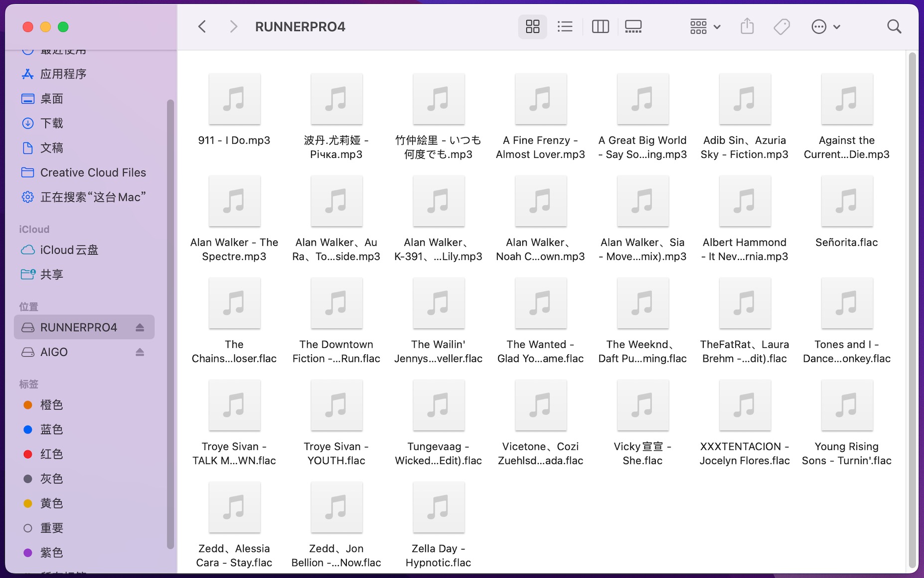Select The Wanted - Glad You file
This screenshot has height=578, width=924.
coord(541,321)
